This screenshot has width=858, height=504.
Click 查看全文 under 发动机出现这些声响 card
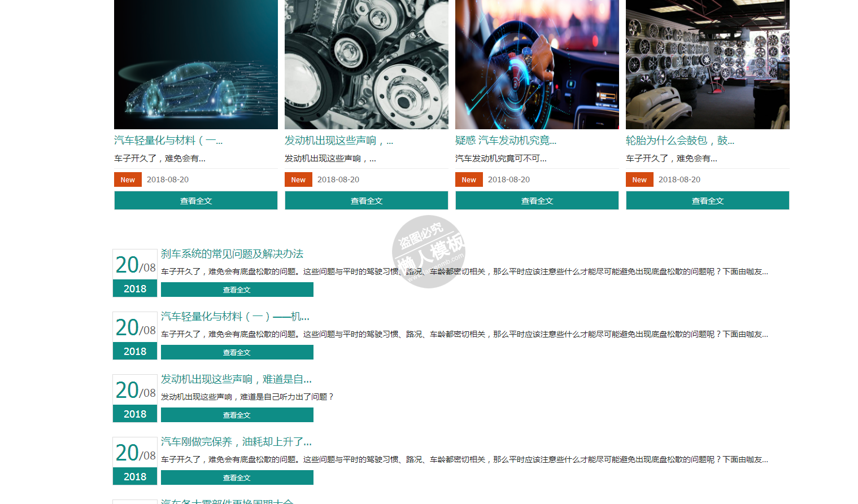pyautogui.click(x=367, y=200)
